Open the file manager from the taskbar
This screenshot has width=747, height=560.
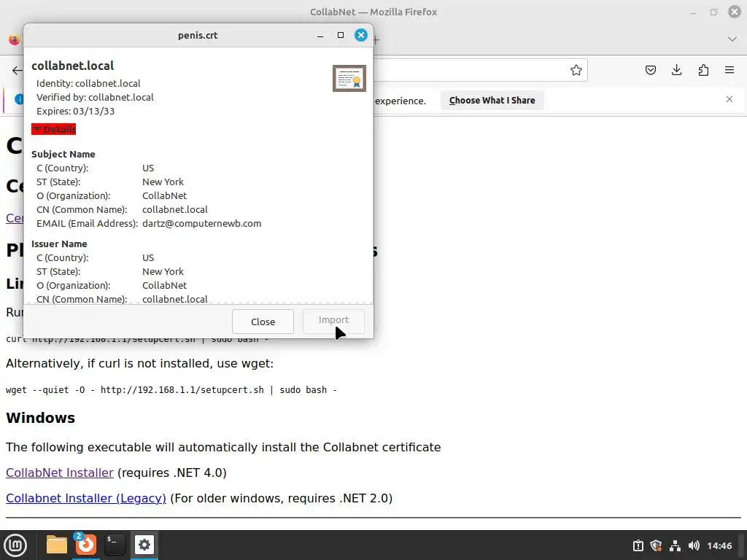[x=57, y=545]
